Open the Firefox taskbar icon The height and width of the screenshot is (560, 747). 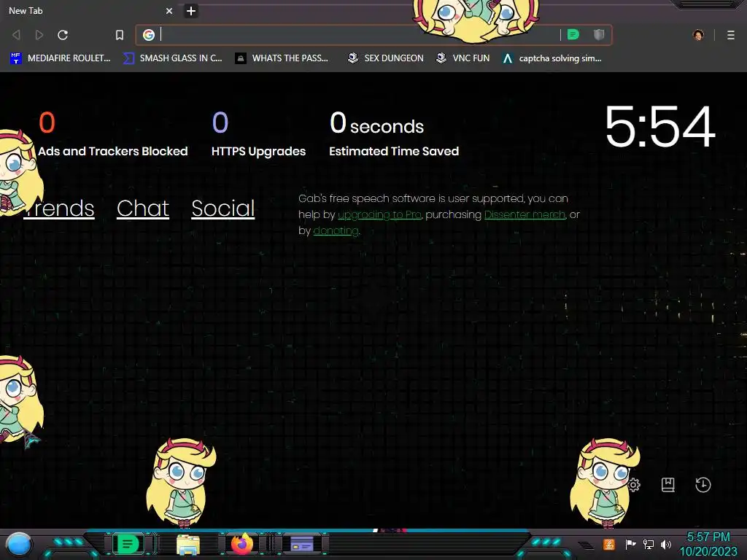(x=242, y=544)
